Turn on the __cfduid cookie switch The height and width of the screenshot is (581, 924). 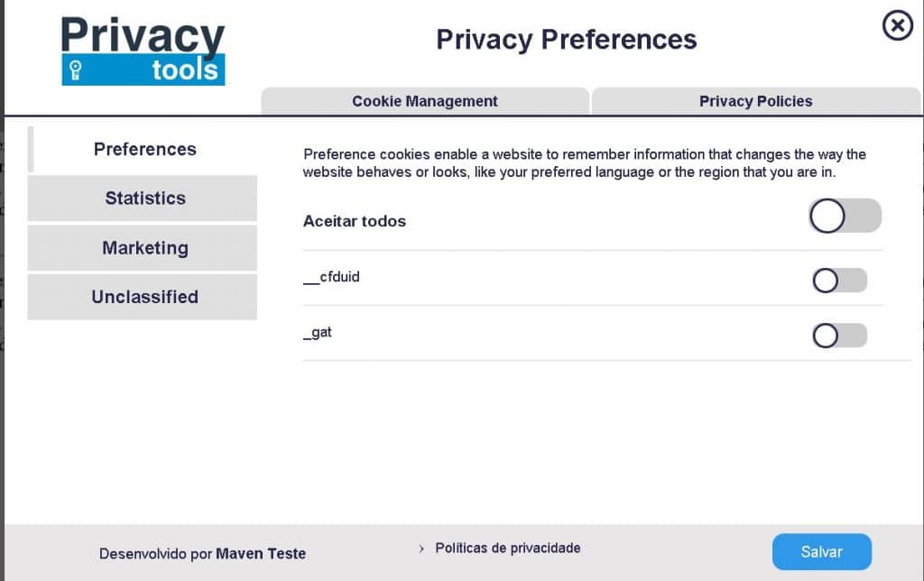[839, 281]
